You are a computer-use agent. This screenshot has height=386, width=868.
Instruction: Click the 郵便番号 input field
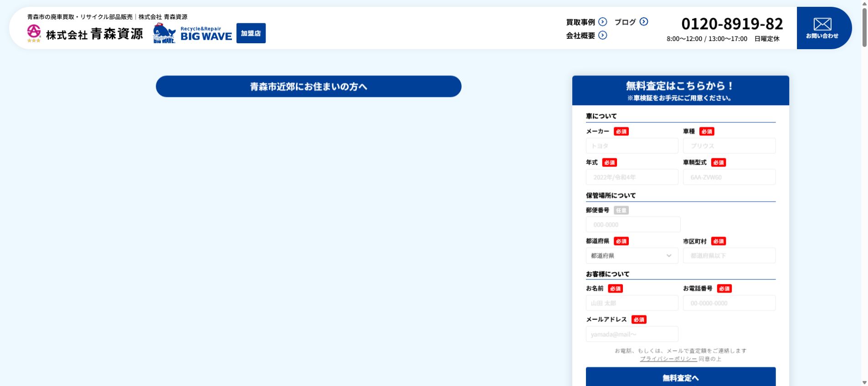(633, 224)
